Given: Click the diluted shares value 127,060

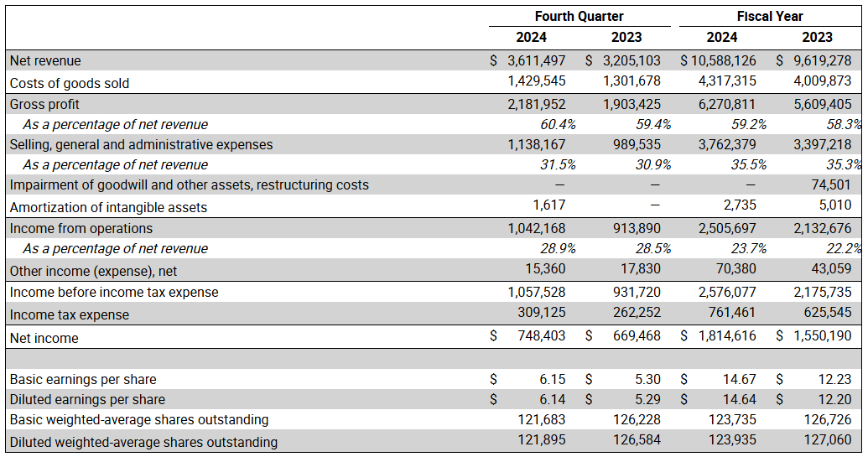Looking at the screenshot, I should pos(828,440).
